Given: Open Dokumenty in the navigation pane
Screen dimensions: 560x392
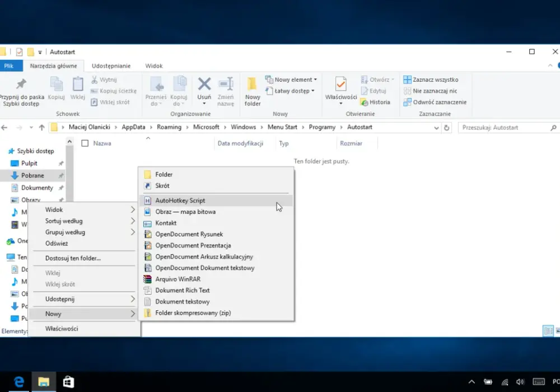Looking at the screenshot, I should click(37, 188).
